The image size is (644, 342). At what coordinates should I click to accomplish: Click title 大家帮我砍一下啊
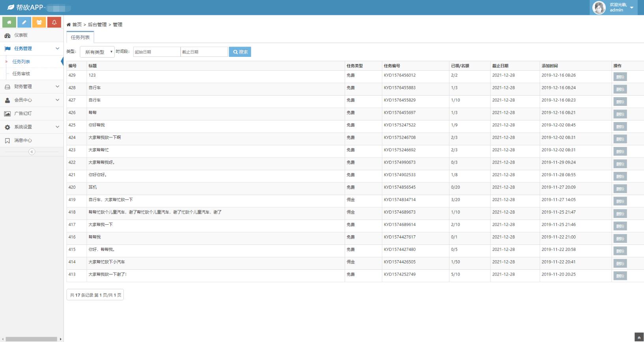tap(105, 137)
